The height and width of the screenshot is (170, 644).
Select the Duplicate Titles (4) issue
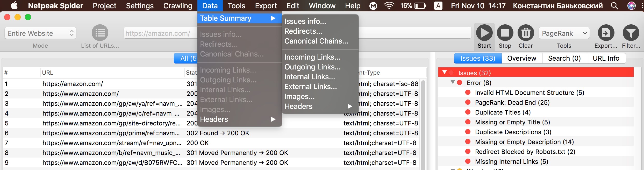tap(503, 112)
